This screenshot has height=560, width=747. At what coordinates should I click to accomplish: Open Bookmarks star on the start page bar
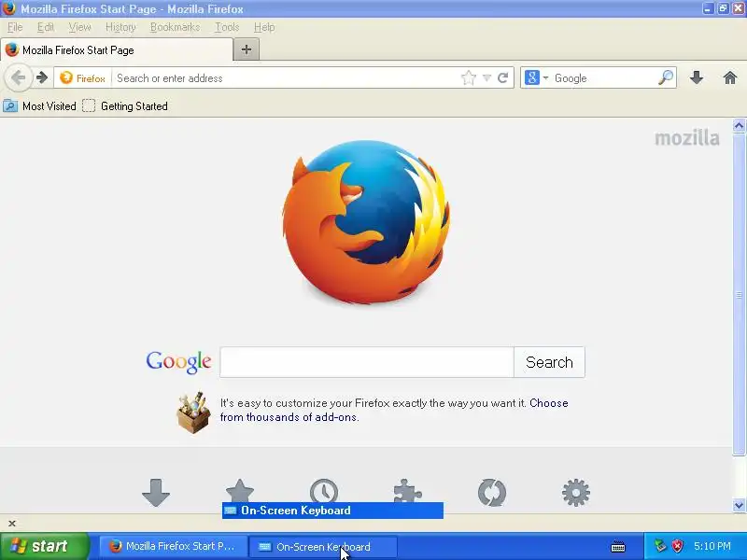[240, 491]
